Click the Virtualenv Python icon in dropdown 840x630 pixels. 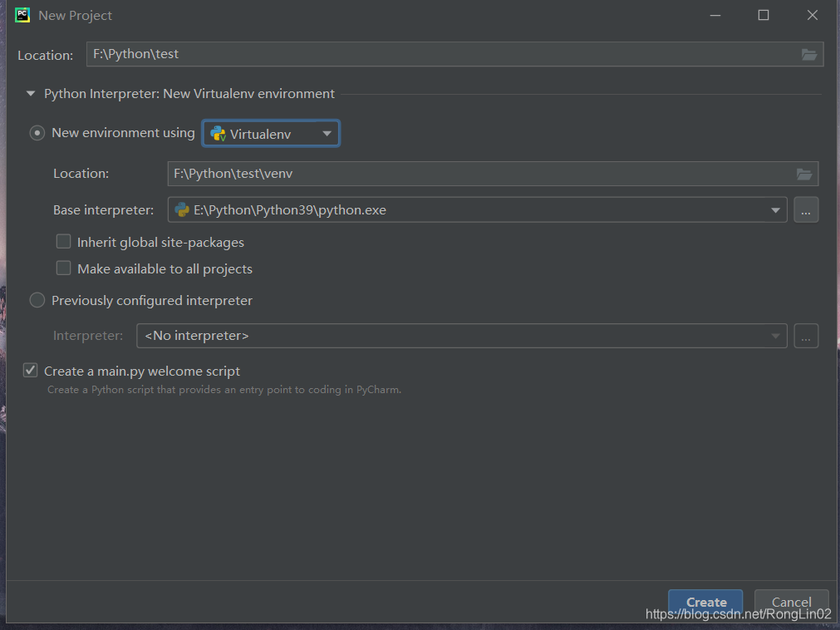point(218,133)
